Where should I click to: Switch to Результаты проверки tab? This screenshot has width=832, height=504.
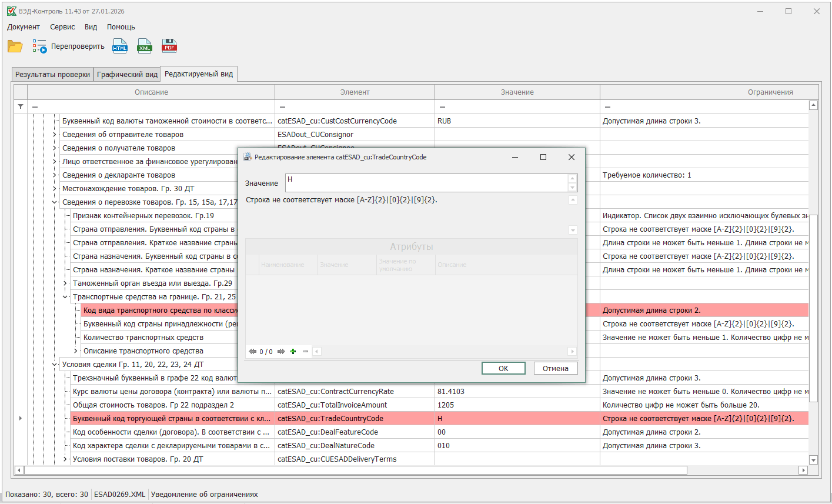[x=52, y=75]
